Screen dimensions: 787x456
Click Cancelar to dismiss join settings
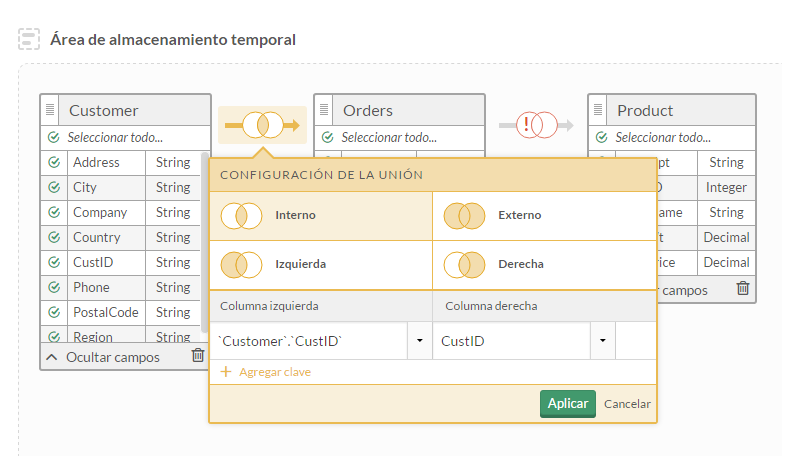tap(627, 404)
